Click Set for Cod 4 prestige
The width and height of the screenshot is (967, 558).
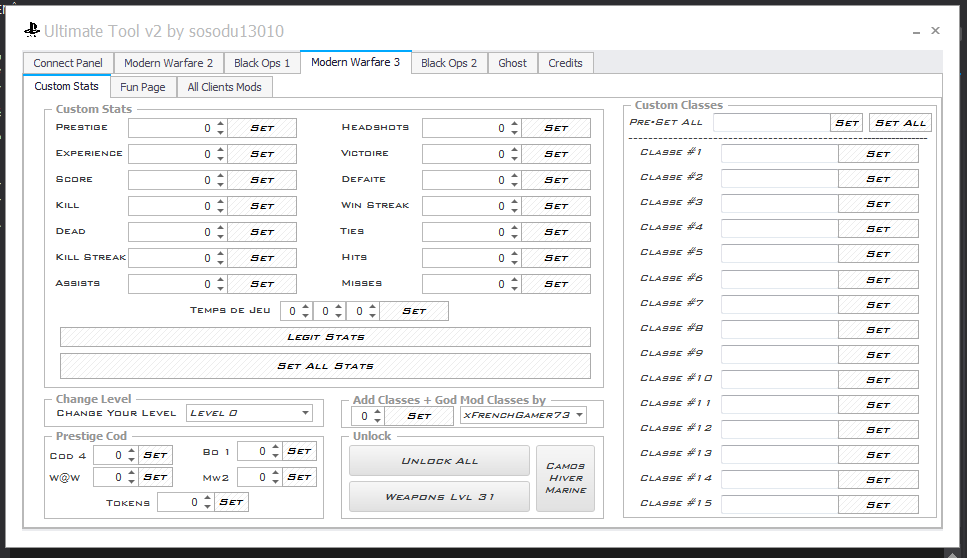(155, 455)
